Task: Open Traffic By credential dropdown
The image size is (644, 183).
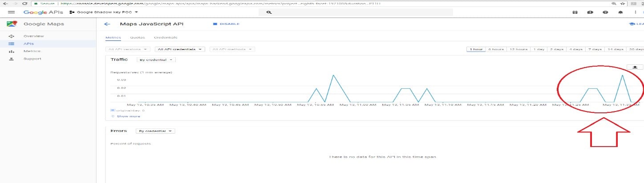Action: point(156,60)
